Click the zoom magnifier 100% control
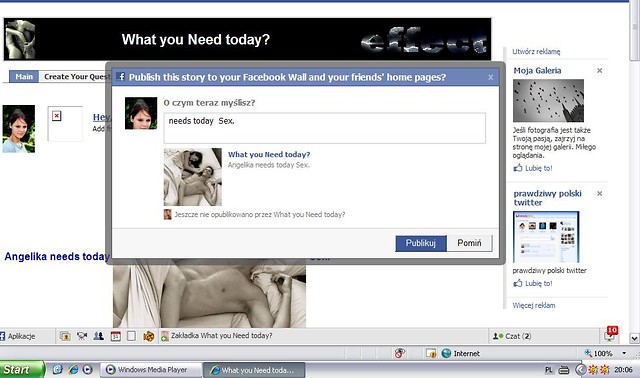Viewport: 640px width, 378px height. pyautogui.click(x=599, y=353)
